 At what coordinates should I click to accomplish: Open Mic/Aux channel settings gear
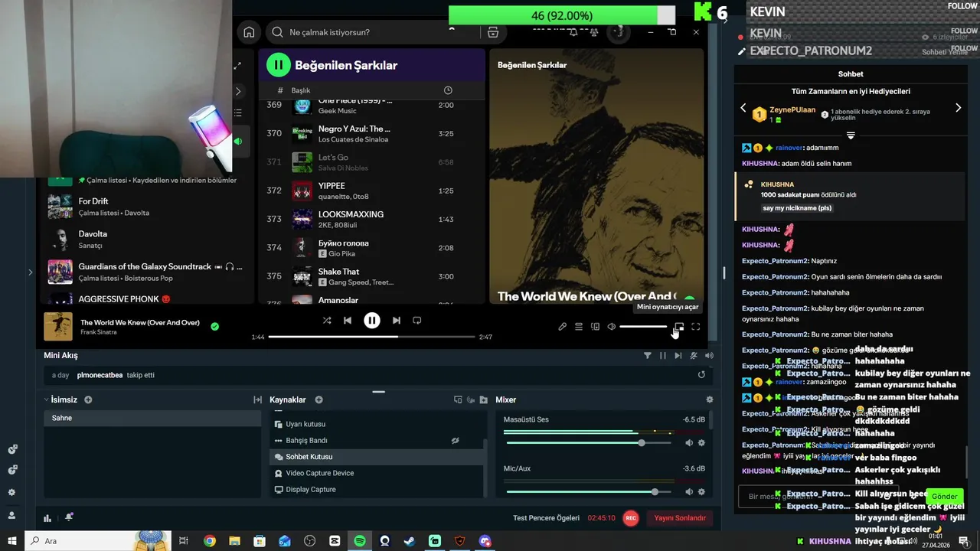pos(701,492)
